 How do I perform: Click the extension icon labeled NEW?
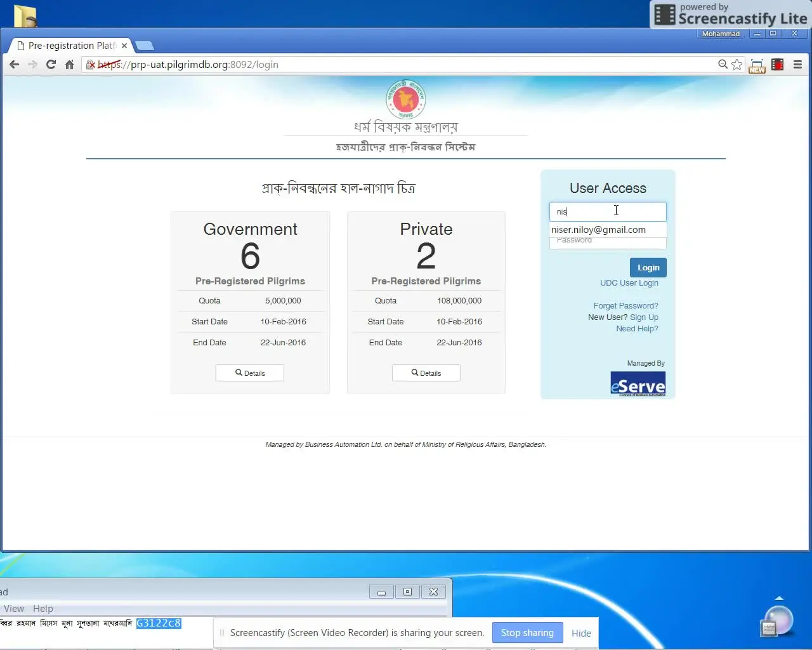tap(757, 65)
